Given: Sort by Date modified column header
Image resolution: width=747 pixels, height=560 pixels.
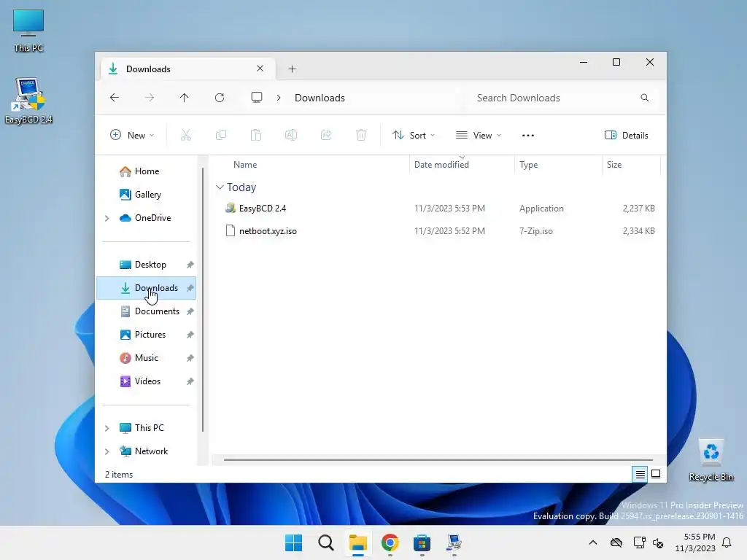Looking at the screenshot, I should click(462, 165).
